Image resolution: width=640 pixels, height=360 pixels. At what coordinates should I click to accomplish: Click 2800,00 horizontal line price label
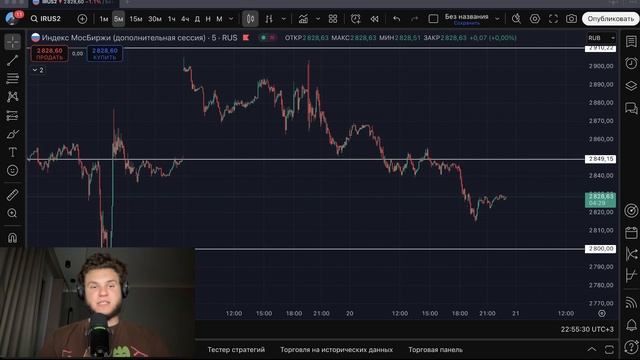(600, 249)
